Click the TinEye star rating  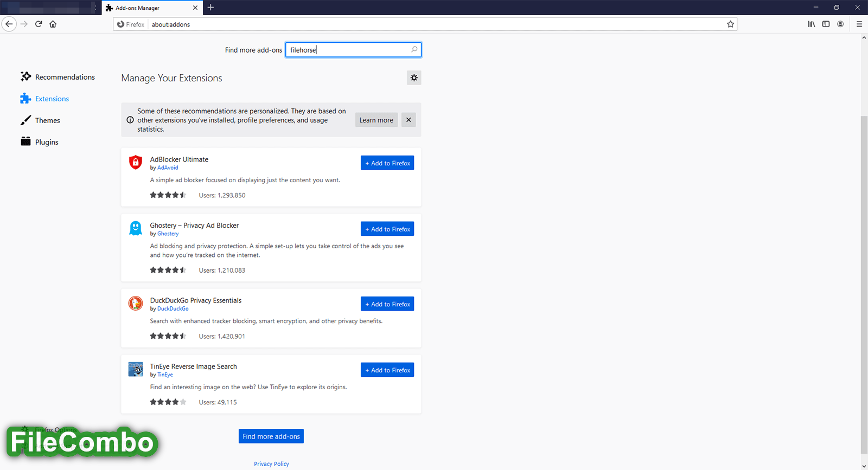pyautogui.click(x=168, y=402)
